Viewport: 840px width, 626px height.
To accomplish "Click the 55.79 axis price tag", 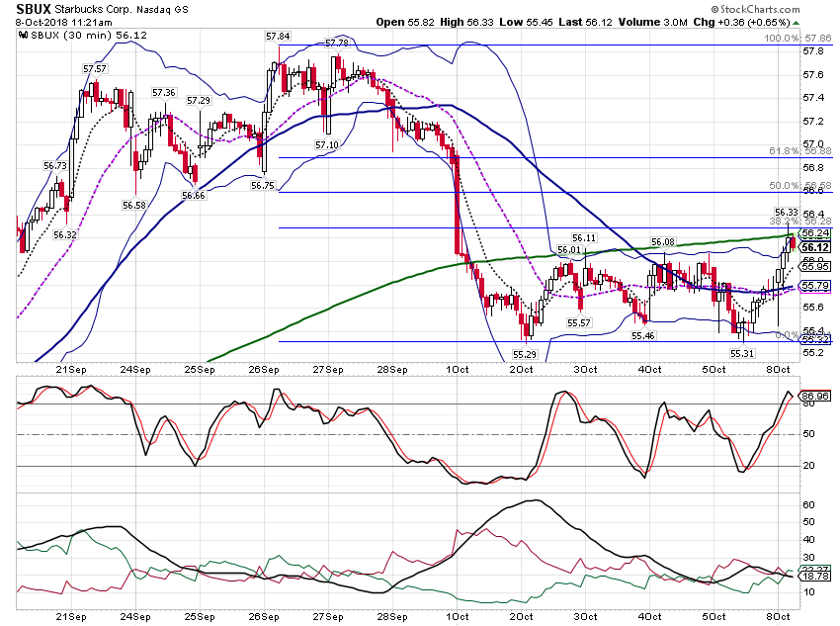I will (x=816, y=286).
